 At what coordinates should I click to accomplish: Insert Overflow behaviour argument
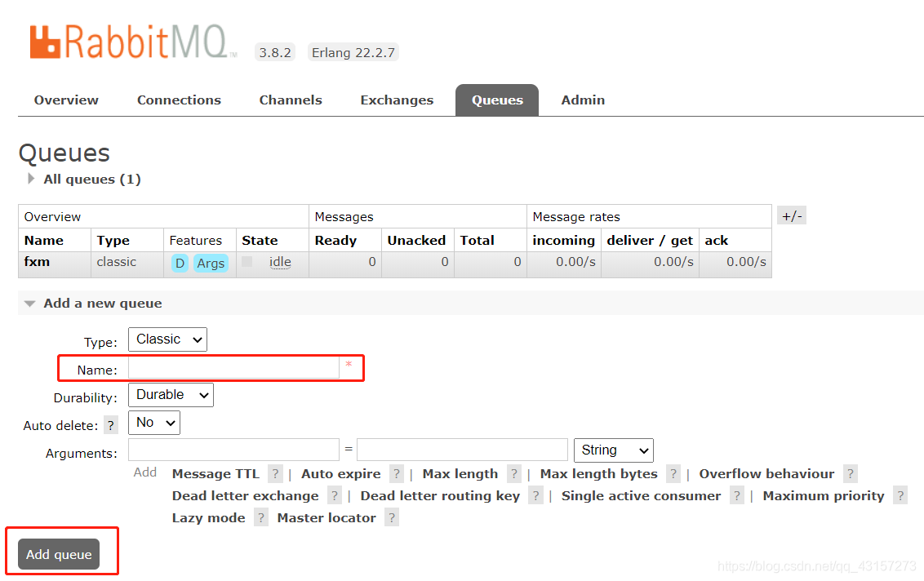coord(766,474)
